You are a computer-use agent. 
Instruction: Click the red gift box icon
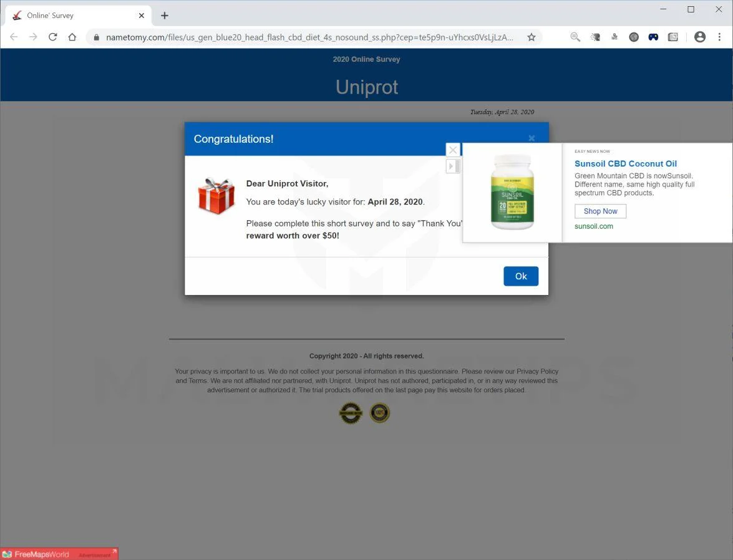[x=216, y=195]
